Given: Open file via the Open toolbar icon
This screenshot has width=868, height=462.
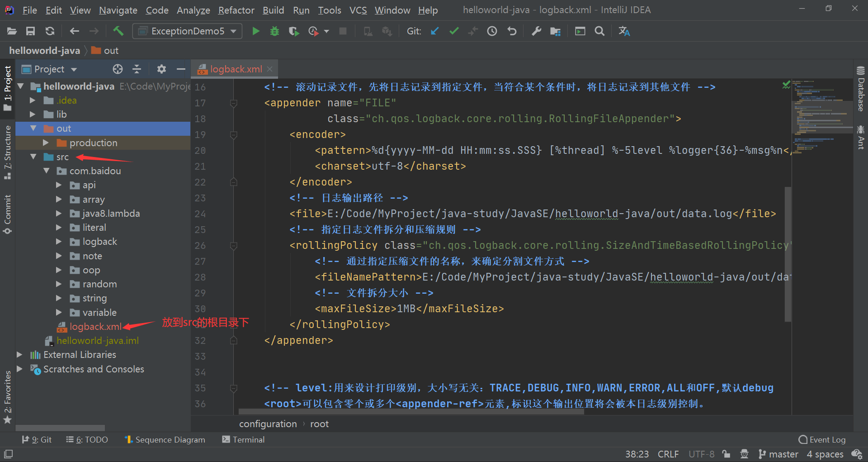Looking at the screenshot, I should tap(12, 31).
